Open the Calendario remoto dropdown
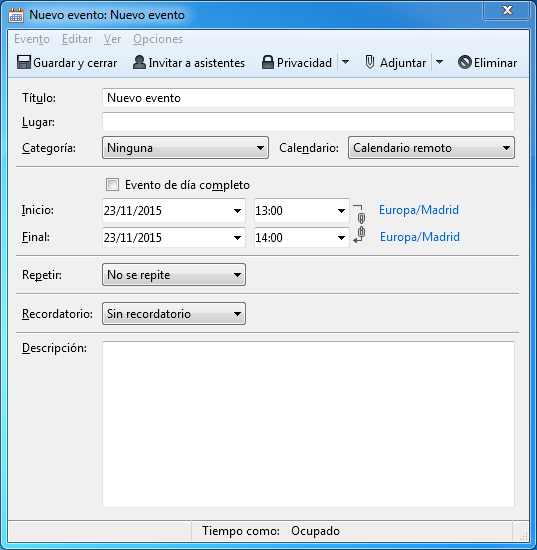Image resolution: width=537 pixels, height=550 pixels. pyautogui.click(x=431, y=148)
